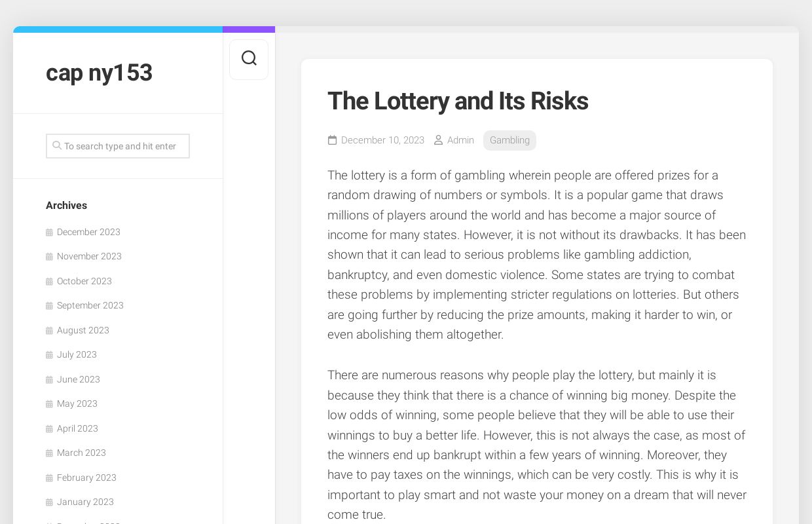Open The Lottery and Its Risks post title
The image size is (812, 524).
458,101
